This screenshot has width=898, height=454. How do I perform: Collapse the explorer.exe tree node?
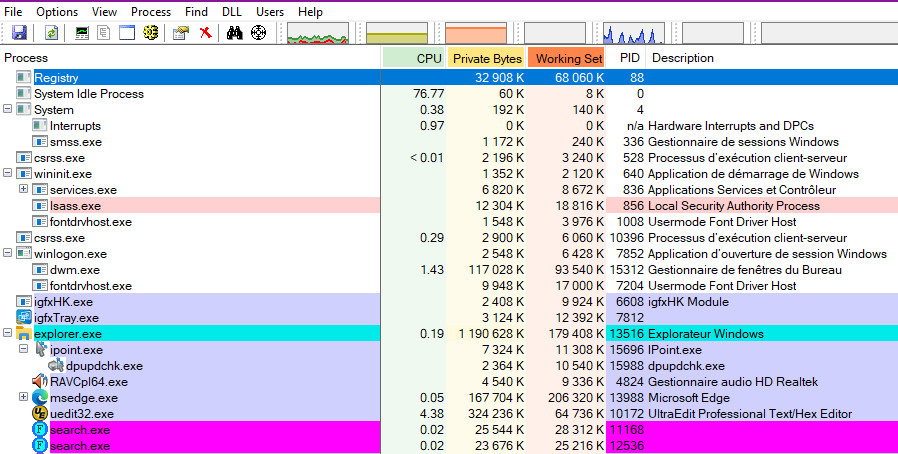7,333
